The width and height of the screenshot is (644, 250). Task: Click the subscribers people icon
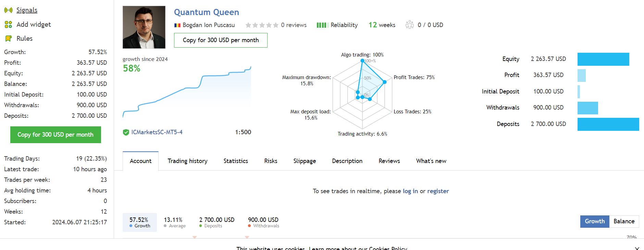click(x=409, y=24)
